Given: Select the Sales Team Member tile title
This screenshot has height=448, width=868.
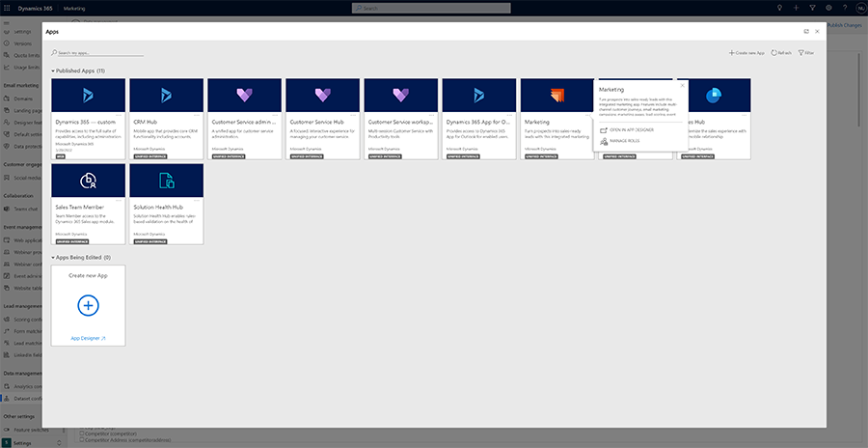Looking at the screenshot, I should click(79, 207).
